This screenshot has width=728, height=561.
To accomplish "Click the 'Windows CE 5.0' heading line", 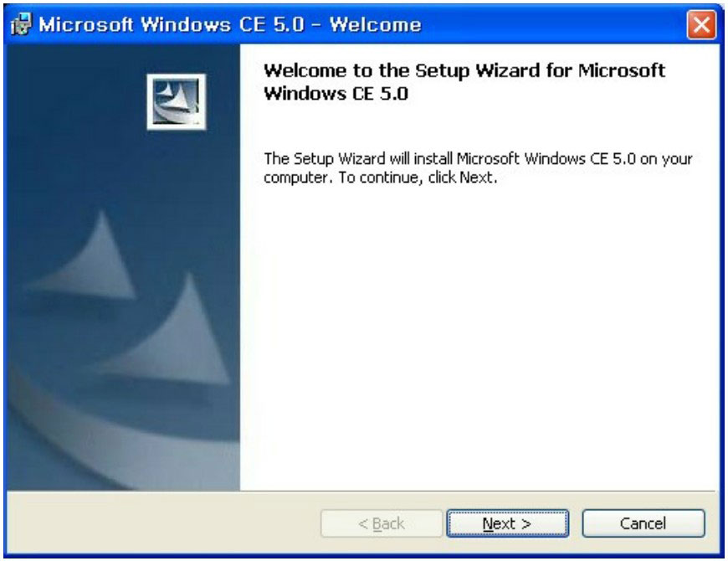I will [336, 93].
